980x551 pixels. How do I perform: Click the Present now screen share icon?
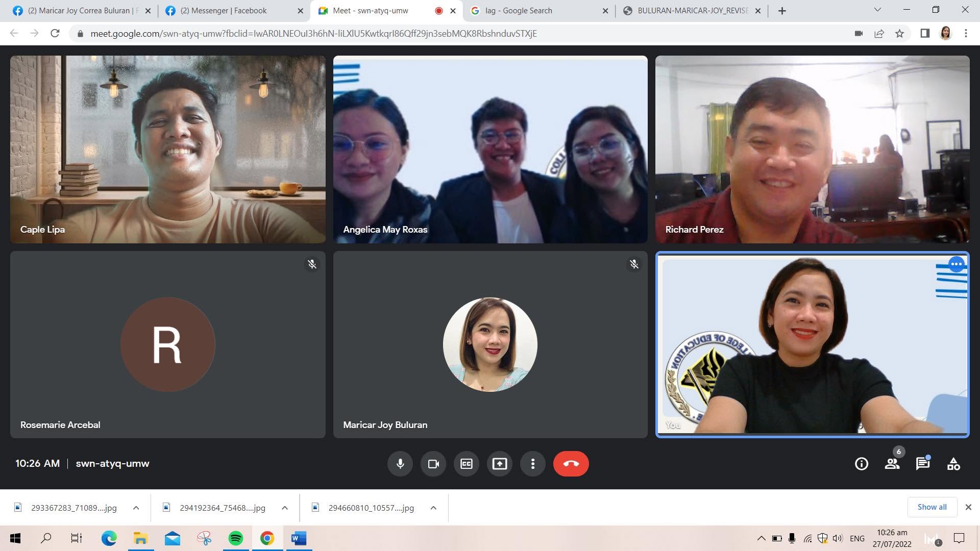pyautogui.click(x=500, y=464)
